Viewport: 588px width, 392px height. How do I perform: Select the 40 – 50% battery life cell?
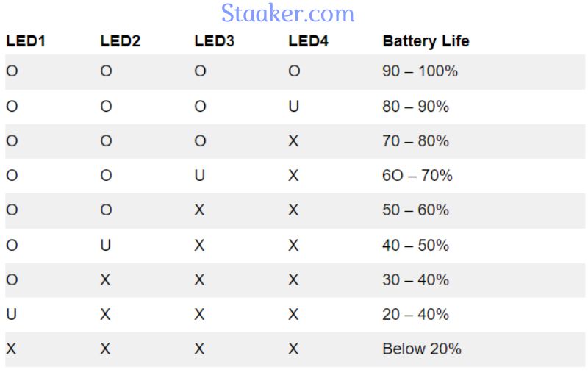pyautogui.click(x=415, y=246)
